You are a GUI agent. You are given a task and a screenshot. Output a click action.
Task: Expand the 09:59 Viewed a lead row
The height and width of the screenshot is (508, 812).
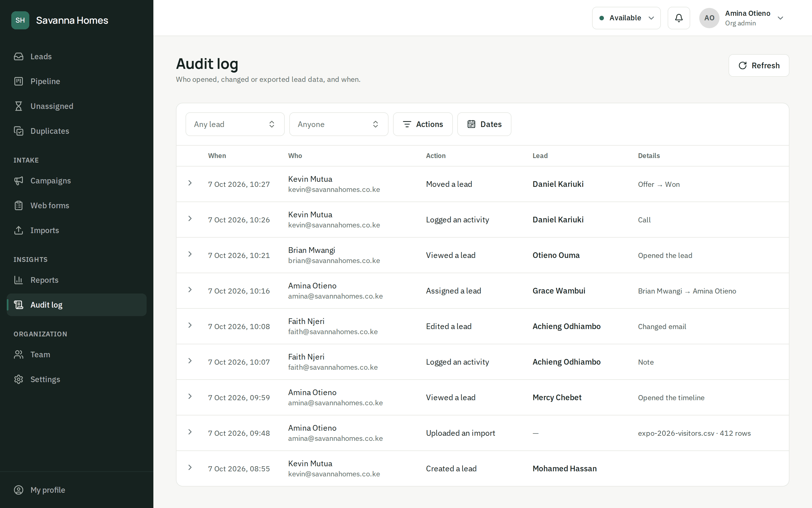click(190, 397)
